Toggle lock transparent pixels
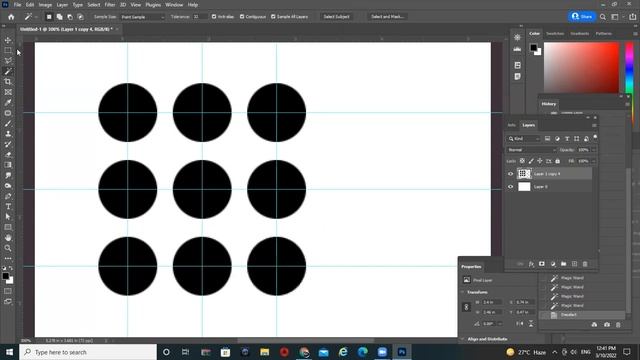 click(522, 161)
